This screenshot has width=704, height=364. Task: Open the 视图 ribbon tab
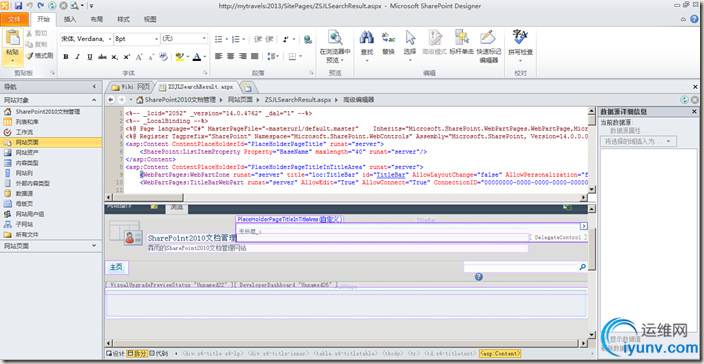tap(150, 19)
